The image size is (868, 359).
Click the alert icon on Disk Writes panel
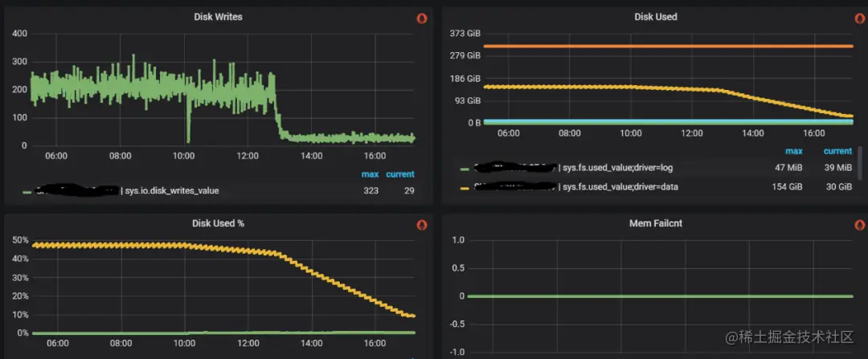point(422,18)
